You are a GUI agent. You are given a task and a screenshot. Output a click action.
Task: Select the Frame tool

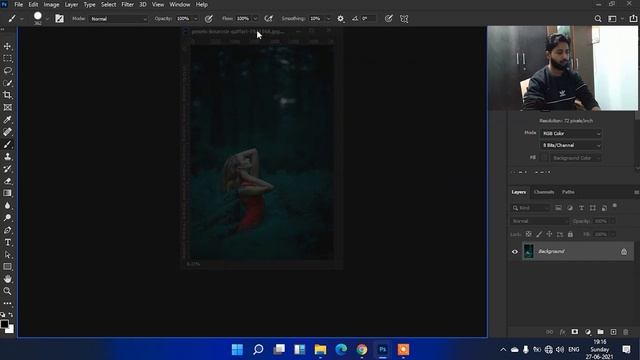[7, 107]
